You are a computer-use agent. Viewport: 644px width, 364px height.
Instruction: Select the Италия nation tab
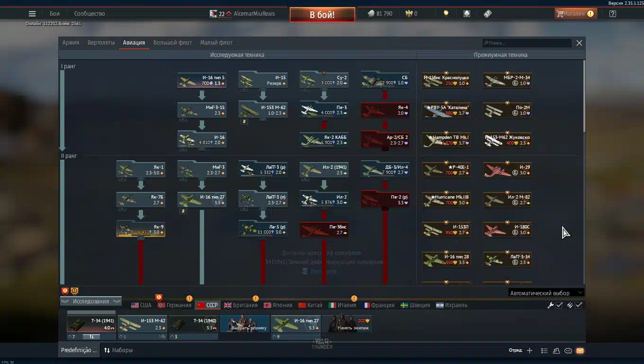(342, 305)
